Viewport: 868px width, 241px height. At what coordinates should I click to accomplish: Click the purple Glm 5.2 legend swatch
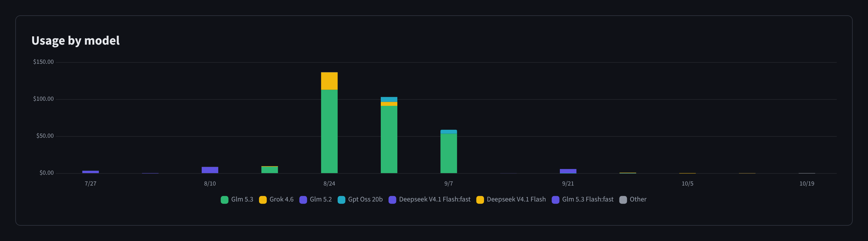(x=303, y=200)
